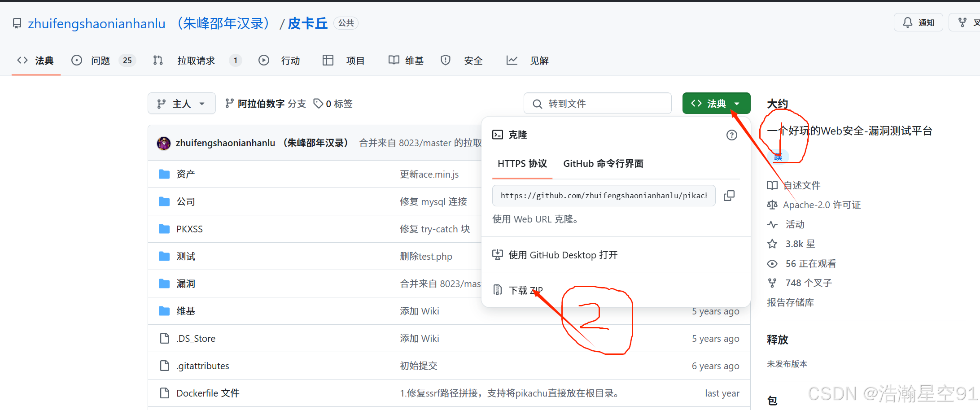The height and width of the screenshot is (410, 980).
Task: Click the .gitattributes file name
Action: coord(203,366)
